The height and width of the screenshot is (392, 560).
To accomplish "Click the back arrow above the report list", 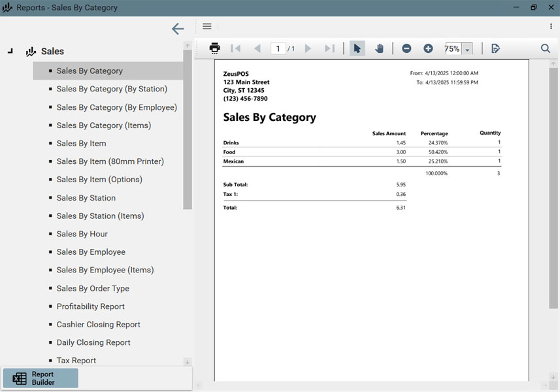I will 178,29.
